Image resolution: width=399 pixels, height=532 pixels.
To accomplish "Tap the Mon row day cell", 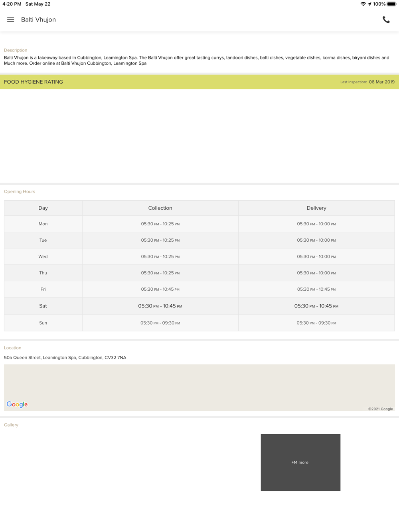I will 43,224.
